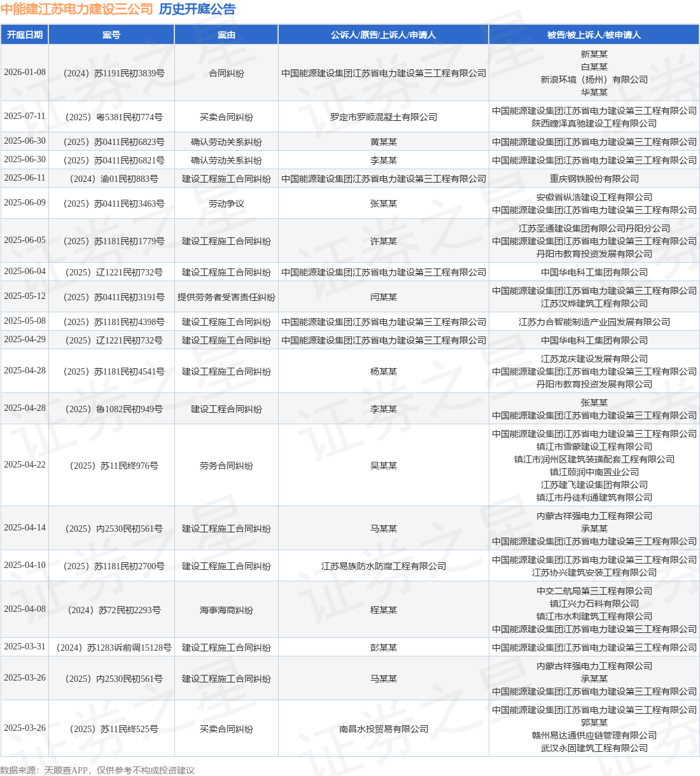Viewport: 700px width, 776px height.
Task: Click the date 2025-06-11
Action: [x=25, y=178]
